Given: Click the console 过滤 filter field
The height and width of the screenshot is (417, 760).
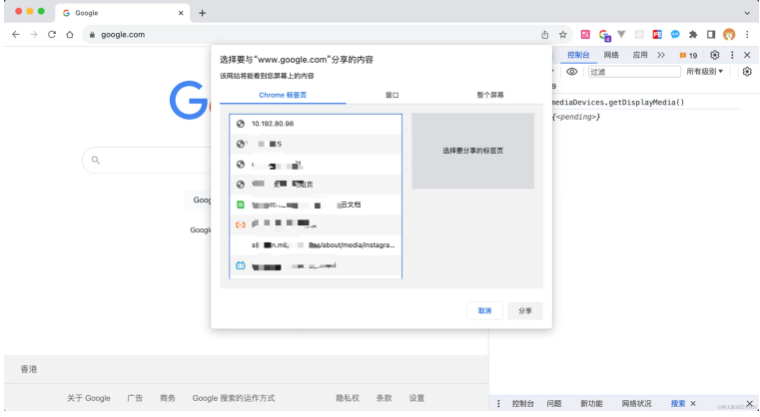Looking at the screenshot, I should coord(634,72).
